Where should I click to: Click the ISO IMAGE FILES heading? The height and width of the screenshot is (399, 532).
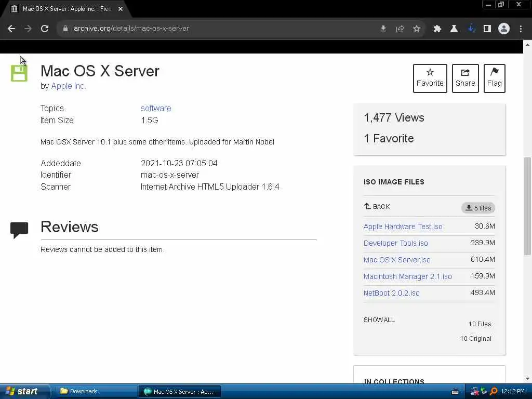pos(394,182)
